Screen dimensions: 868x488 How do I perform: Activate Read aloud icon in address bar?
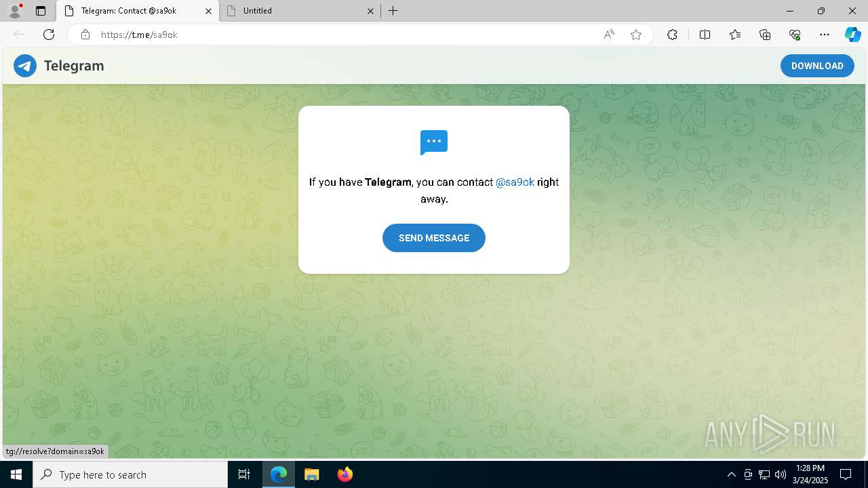pos(609,35)
